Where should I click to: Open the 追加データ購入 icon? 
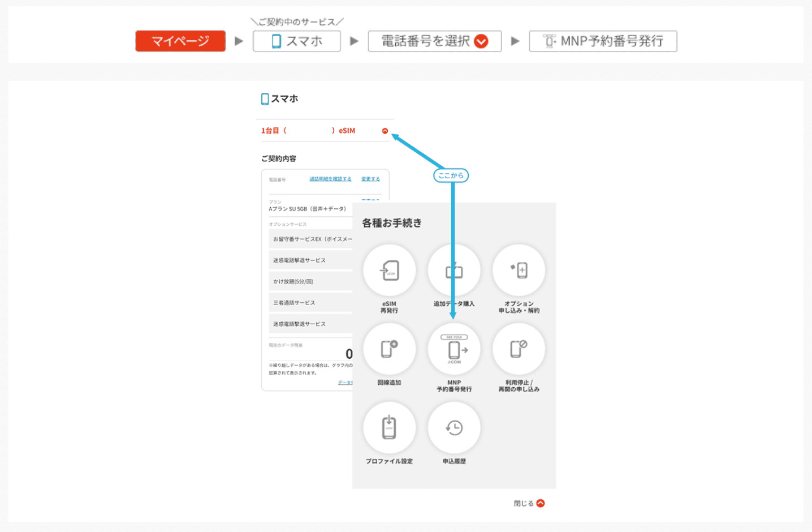coord(454,271)
